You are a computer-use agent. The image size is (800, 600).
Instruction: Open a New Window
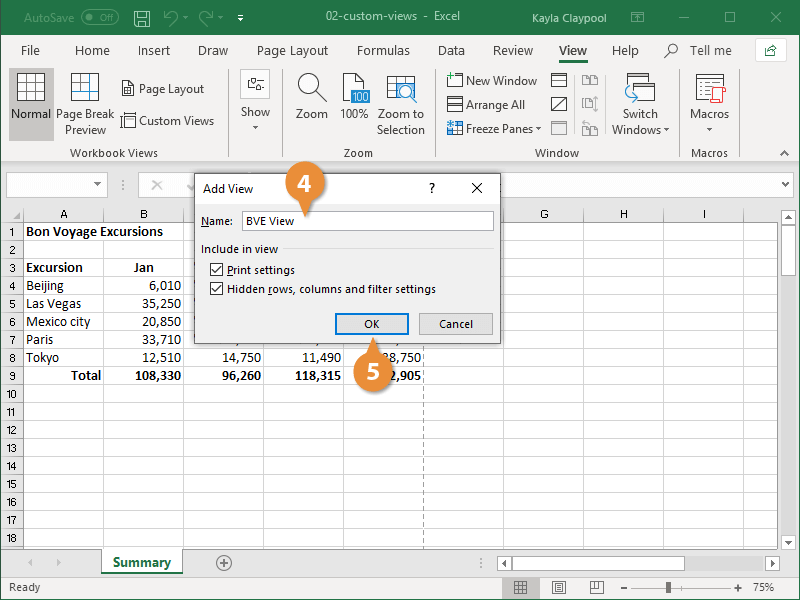point(492,81)
